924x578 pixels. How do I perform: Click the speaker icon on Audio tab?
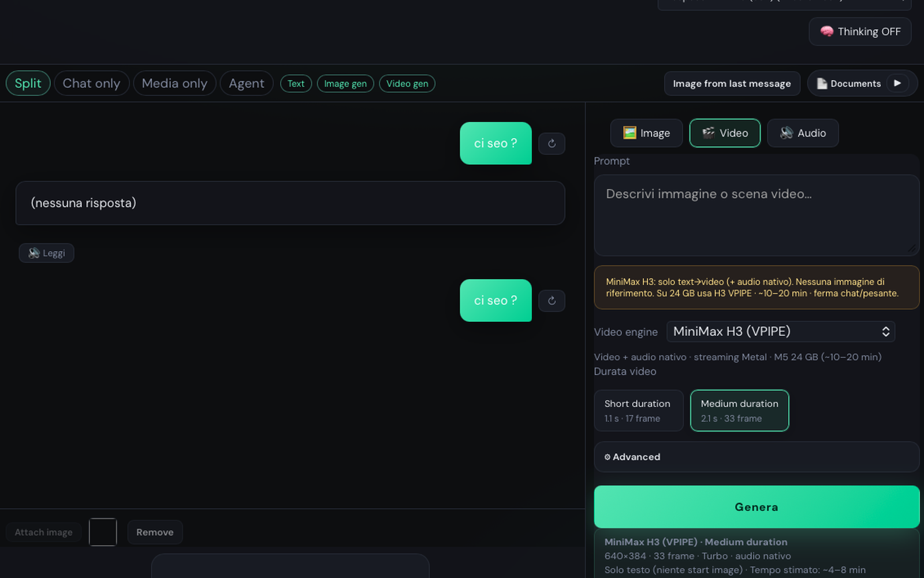pyautogui.click(x=787, y=133)
